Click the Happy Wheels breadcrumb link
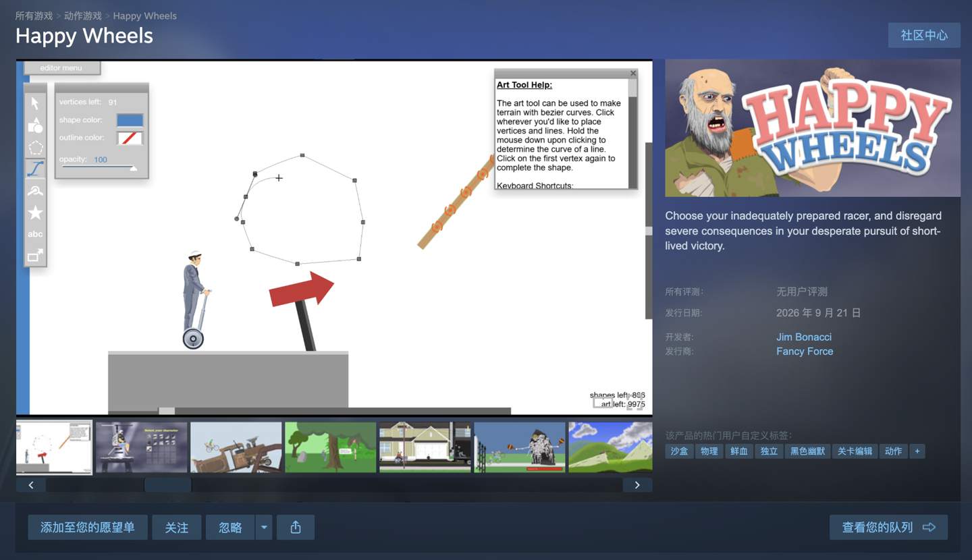Image resolution: width=972 pixels, height=560 pixels. coord(145,16)
